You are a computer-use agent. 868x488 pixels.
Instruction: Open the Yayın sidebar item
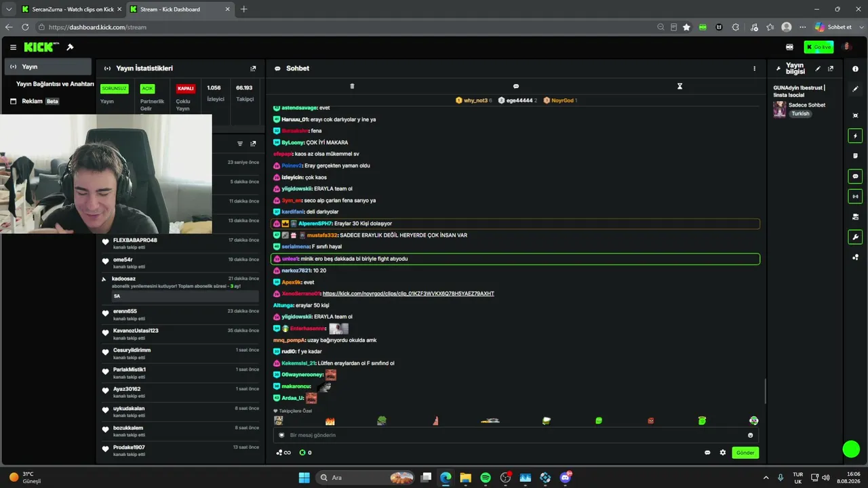point(47,66)
